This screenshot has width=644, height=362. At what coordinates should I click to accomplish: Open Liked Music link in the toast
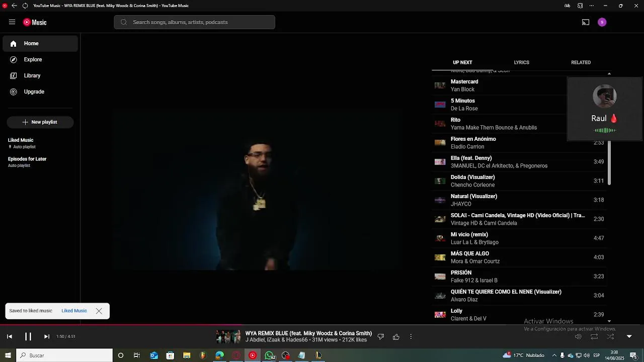pos(74,311)
